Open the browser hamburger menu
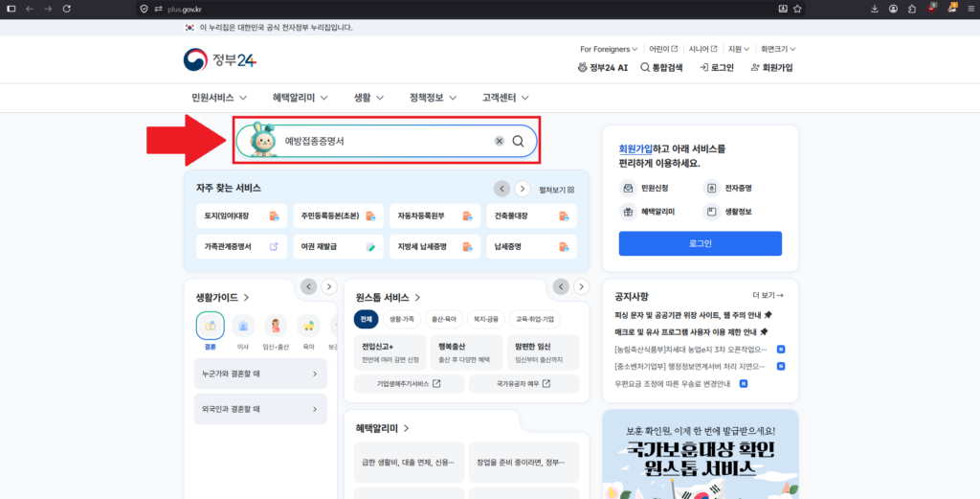 coord(969,9)
